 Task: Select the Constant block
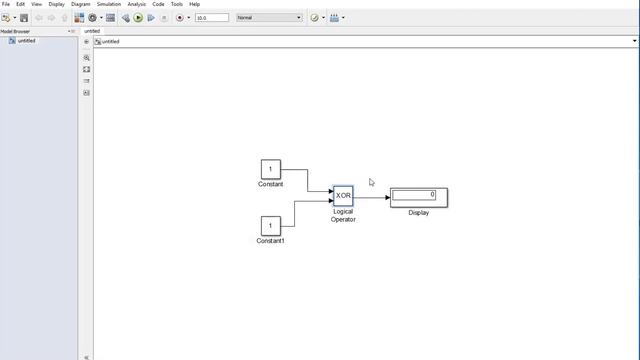click(x=271, y=169)
